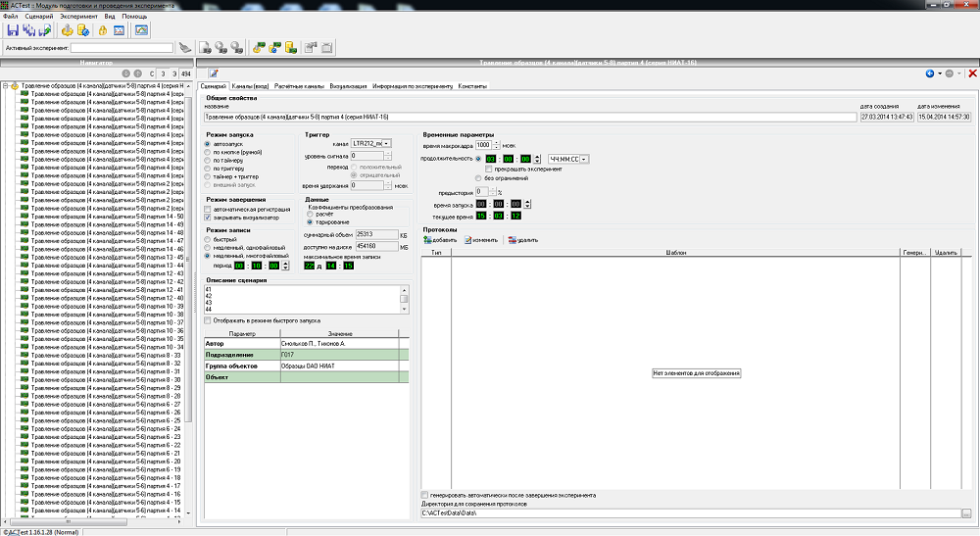Collapse the root Травление образцов tree node
Screen dimensions: 980x536
point(5,85)
